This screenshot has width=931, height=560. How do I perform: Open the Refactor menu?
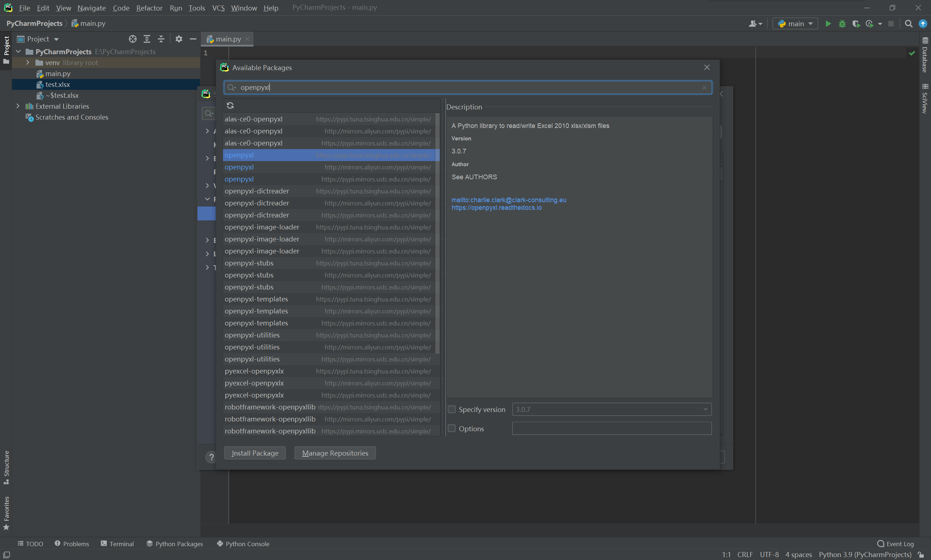[149, 8]
